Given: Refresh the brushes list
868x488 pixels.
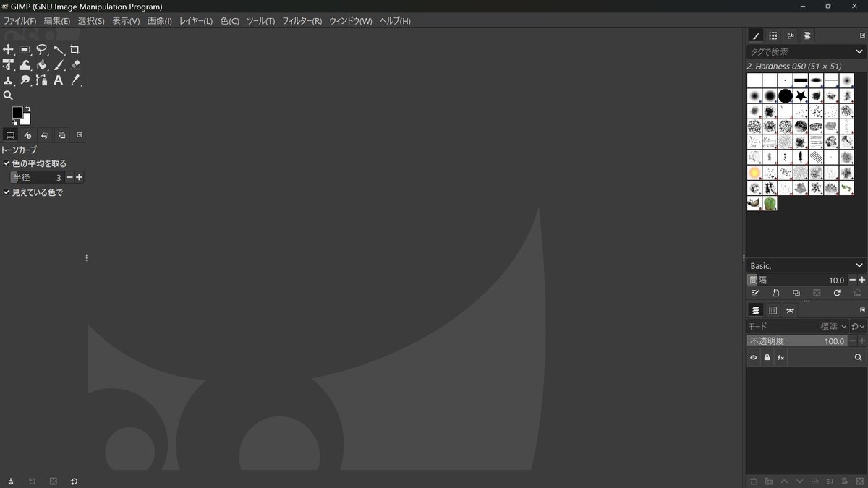Looking at the screenshot, I should (837, 293).
